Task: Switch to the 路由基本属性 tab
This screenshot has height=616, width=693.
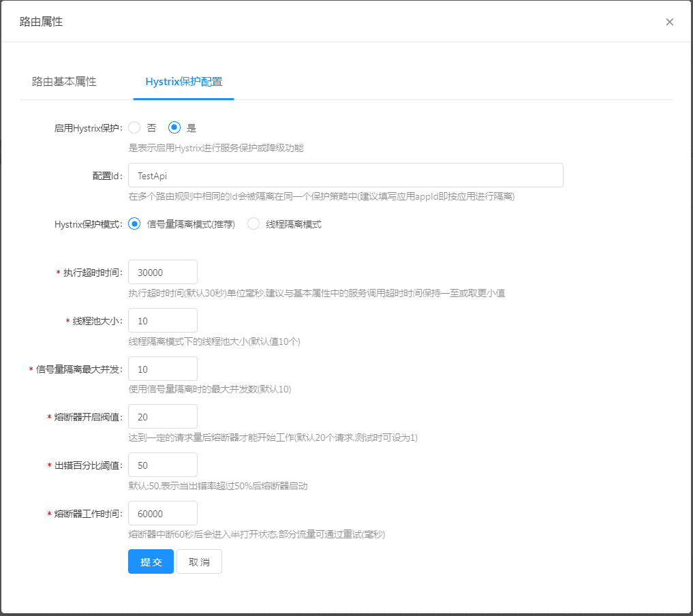Action: click(x=64, y=81)
